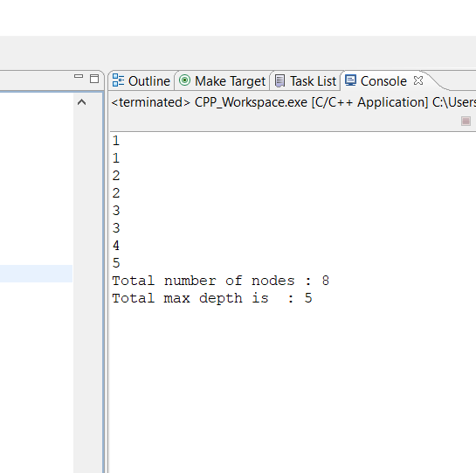Click the Outline tab icon

(x=118, y=80)
